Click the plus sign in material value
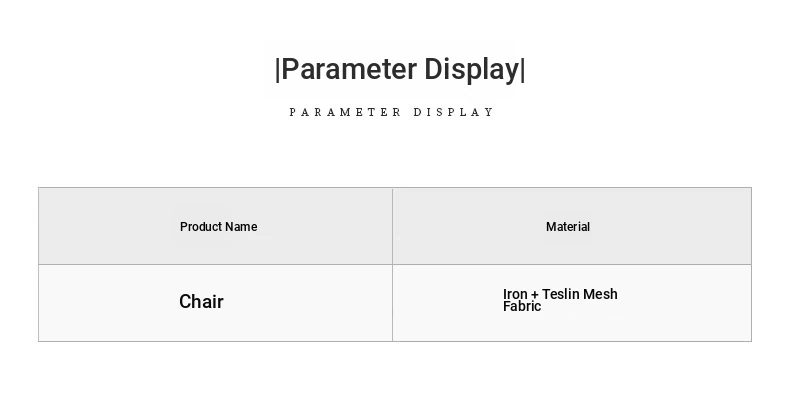Screen dimensions: 790x420 [535, 296]
